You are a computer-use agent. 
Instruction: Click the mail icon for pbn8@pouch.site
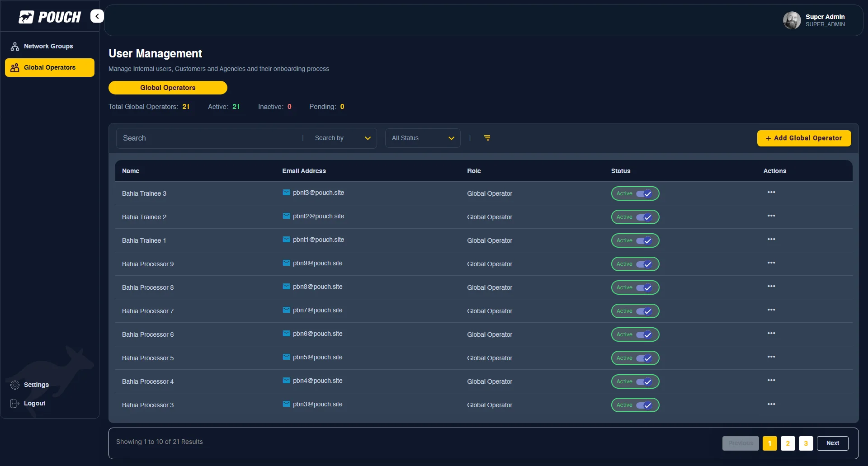286,287
